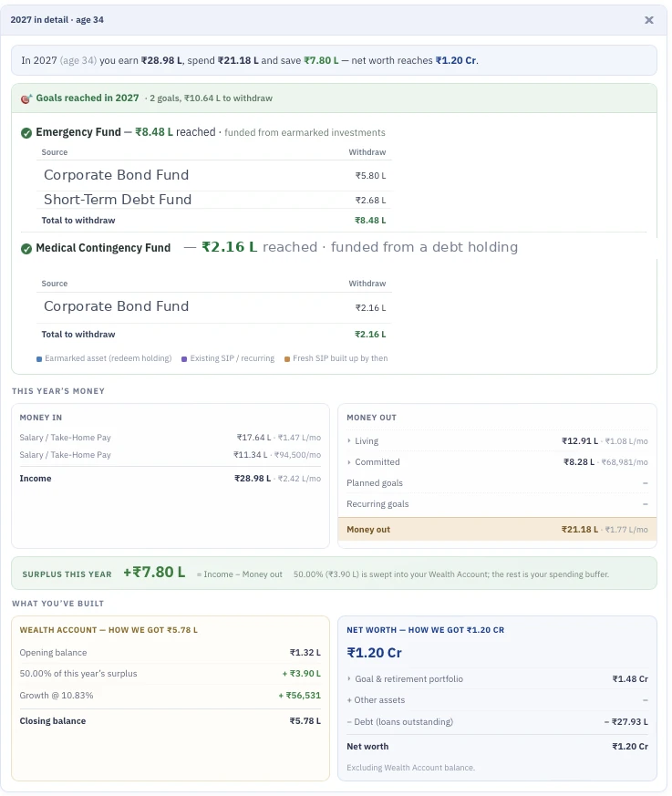The image size is (672, 796).
Task: Click 'funded from earmarked investments' note
Action: tap(305, 132)
